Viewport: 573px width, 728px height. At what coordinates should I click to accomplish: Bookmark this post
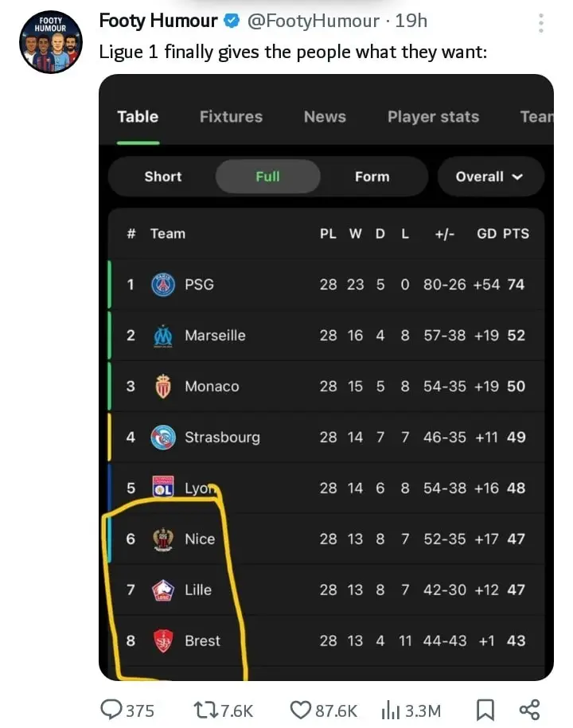pyautogui.click(x=485, y=710)
